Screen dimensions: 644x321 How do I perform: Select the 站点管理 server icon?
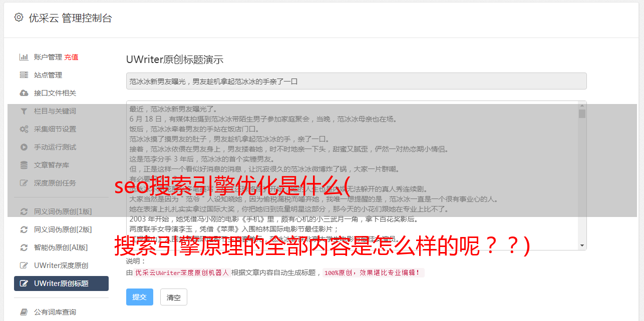24,75
